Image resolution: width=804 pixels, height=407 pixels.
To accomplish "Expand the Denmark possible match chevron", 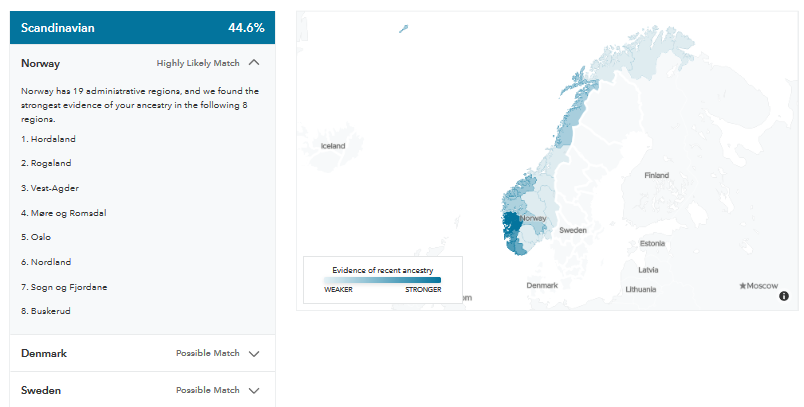I will 254,353.
